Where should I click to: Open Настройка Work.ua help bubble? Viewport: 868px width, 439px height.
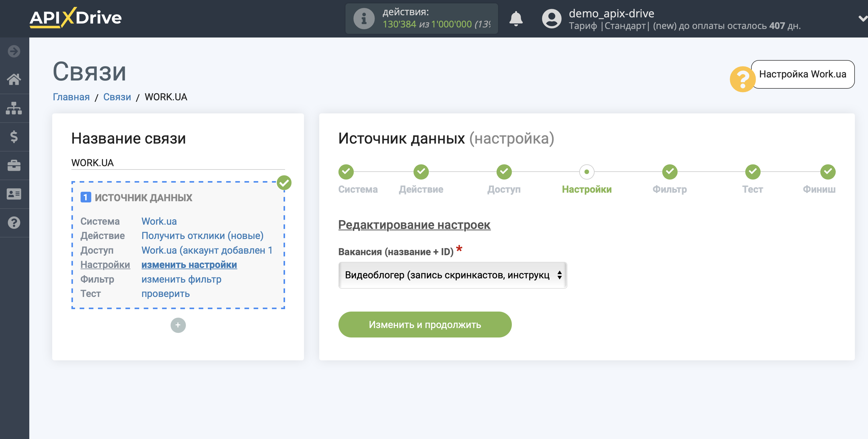click(802, 74)
